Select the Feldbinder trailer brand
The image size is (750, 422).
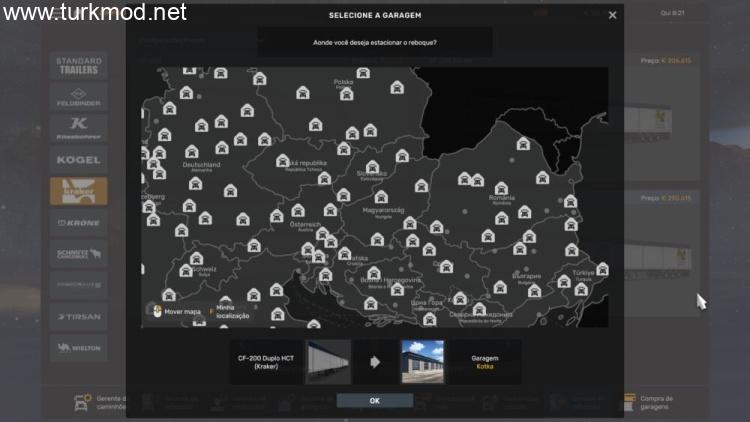(x=79, y=97)
